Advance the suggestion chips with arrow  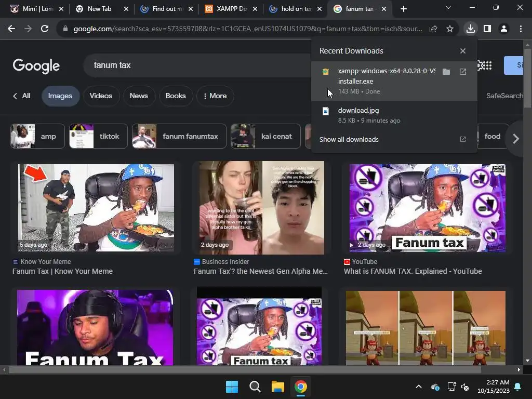pos(516,138)
